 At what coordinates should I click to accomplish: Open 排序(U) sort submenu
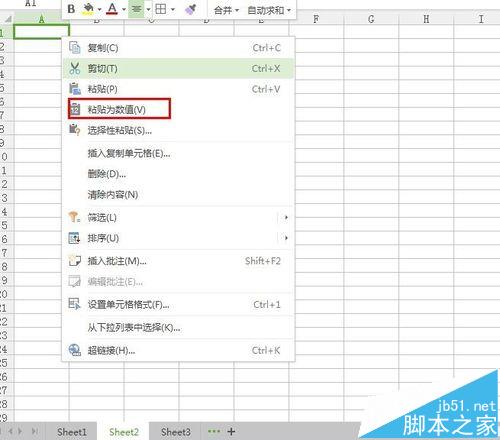[178, 238]
